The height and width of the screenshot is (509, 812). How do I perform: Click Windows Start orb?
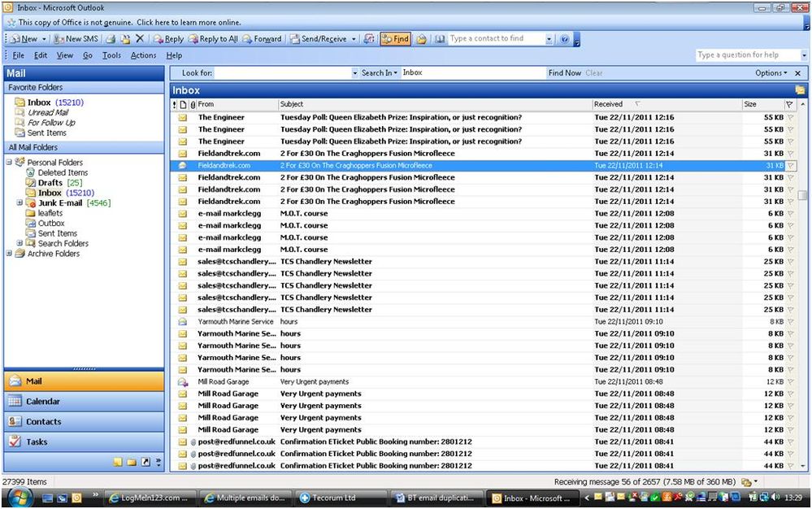(20, 498)
